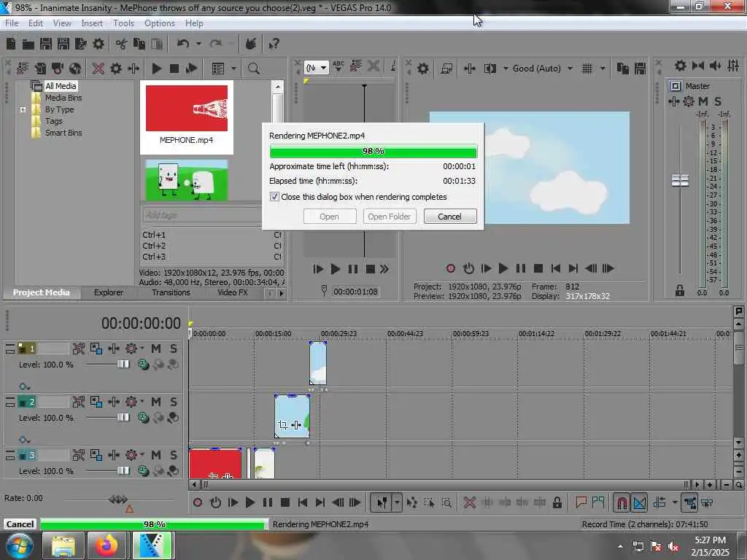Mute video track 1
This screenshot has width=747, height=560.
pyautogui.click(x=156, y=349)
